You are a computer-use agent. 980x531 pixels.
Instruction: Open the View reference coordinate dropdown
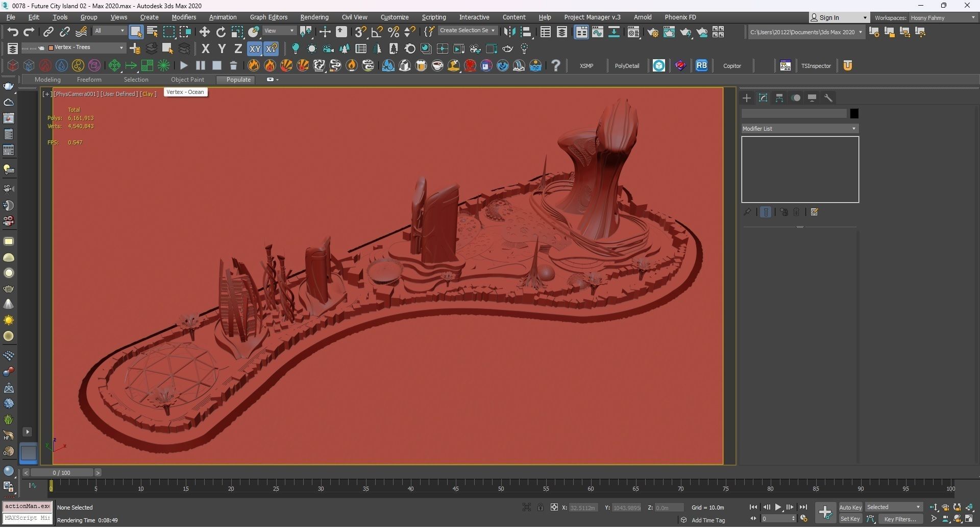pos(279,31)
